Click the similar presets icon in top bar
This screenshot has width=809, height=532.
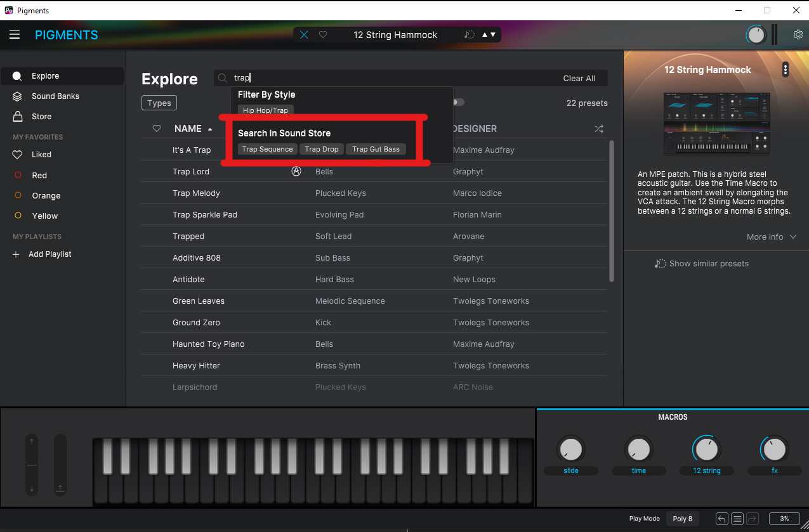pos(470,35)
